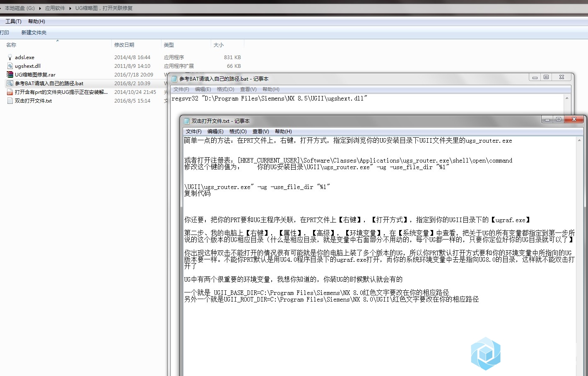Click the HKEY_CURRENT_USER registry path line
588x376 pixels.
click(348, 160)
